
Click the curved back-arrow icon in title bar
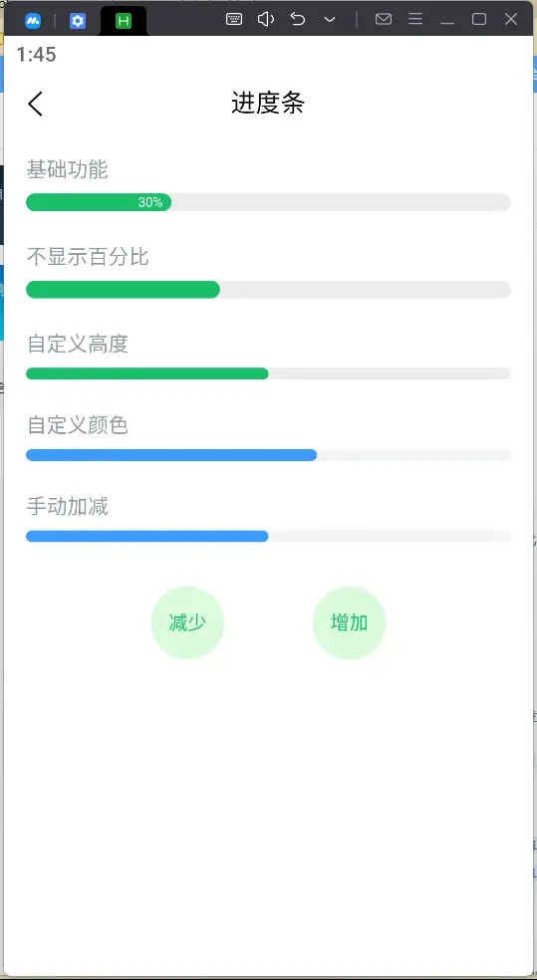[x=298, y=19]
